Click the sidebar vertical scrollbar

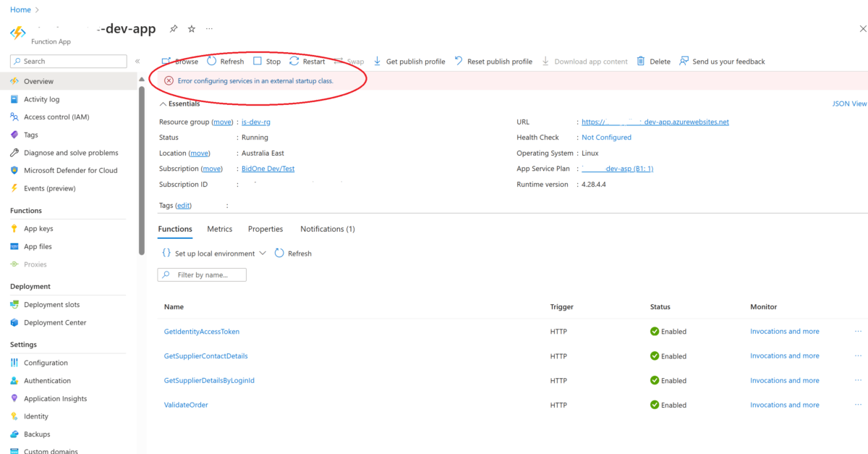coord(142,167)
